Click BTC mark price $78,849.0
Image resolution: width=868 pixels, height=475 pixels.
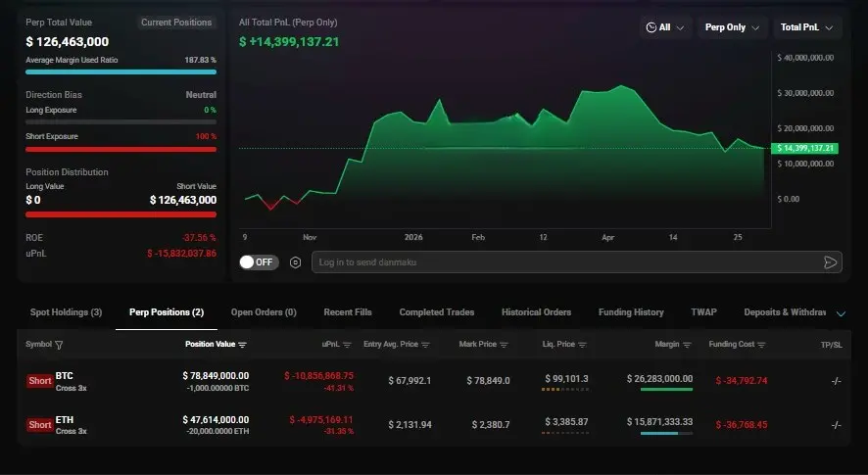click(488, 381)
